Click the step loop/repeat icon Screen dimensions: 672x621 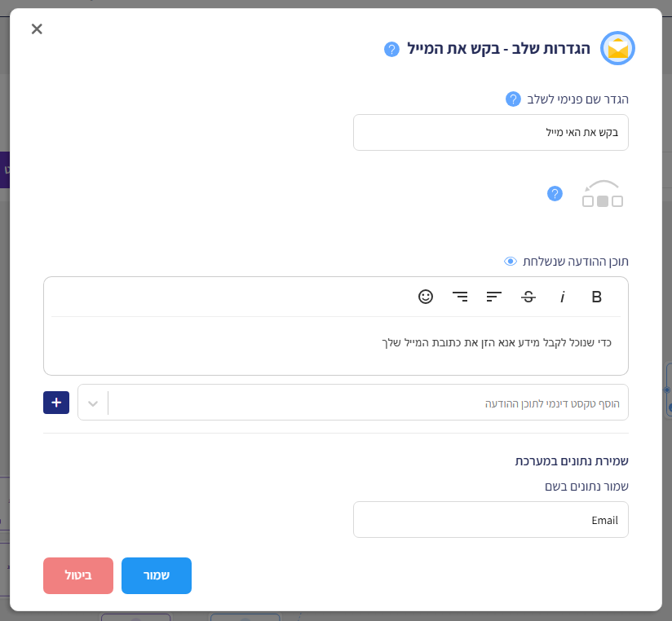[603, 194]
